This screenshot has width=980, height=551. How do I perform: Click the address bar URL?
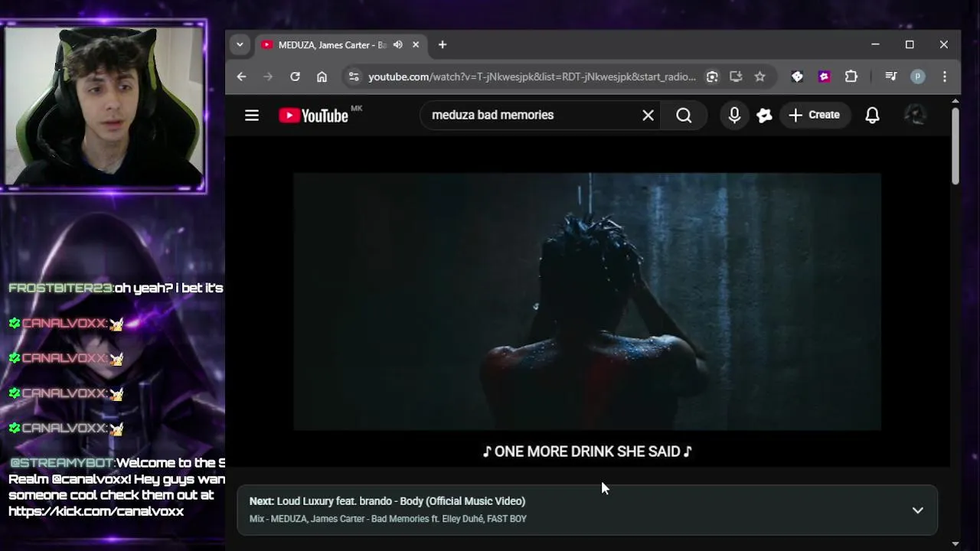(x=531, y=77)
